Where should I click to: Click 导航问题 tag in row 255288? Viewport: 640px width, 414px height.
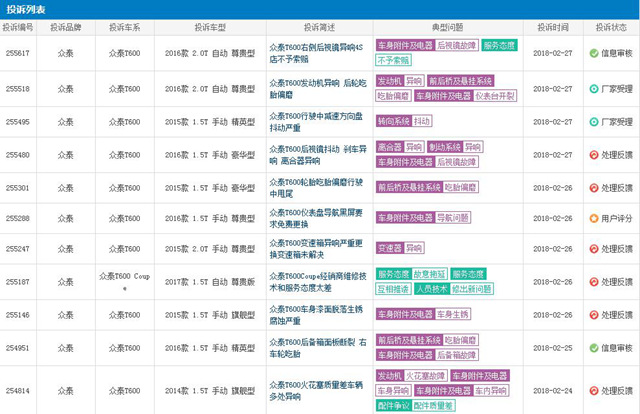point(453,218)
